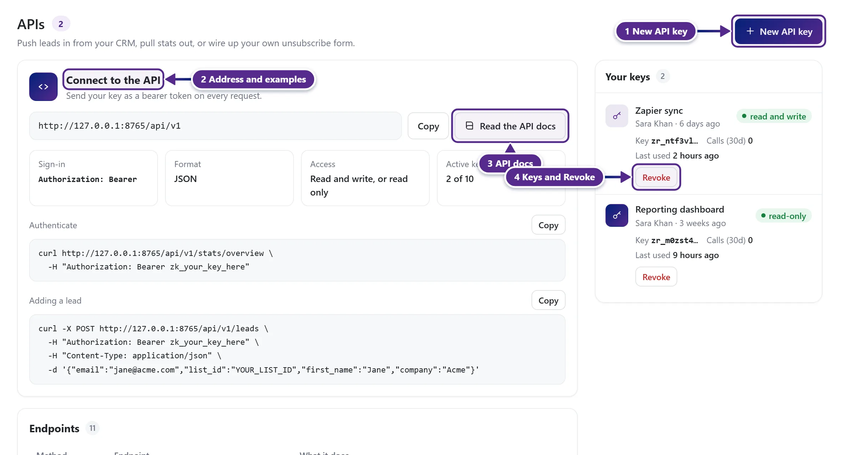Screen dimensions: 868x455
Task: Click the Authenticate curl code block
Action: click(297, 260)
